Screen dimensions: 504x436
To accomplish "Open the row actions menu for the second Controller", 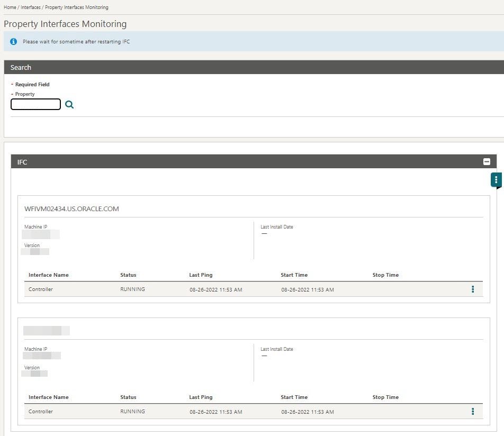I will pos(473,412).
